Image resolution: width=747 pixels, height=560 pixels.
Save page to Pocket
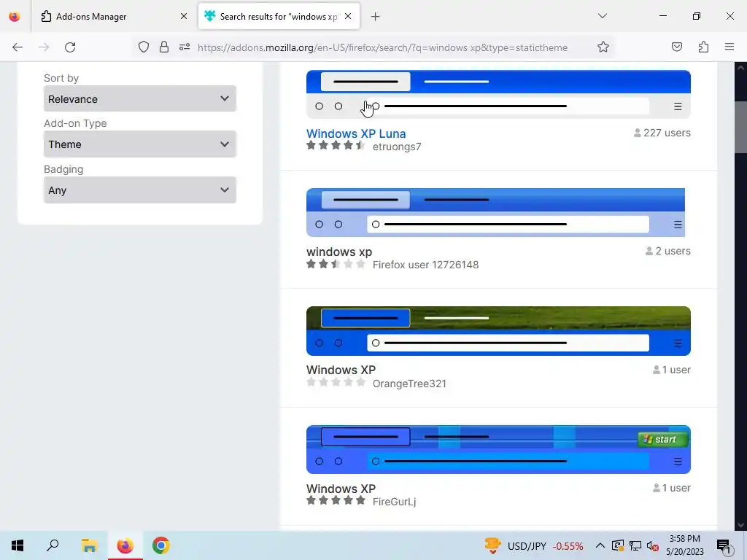coord(676,47)
